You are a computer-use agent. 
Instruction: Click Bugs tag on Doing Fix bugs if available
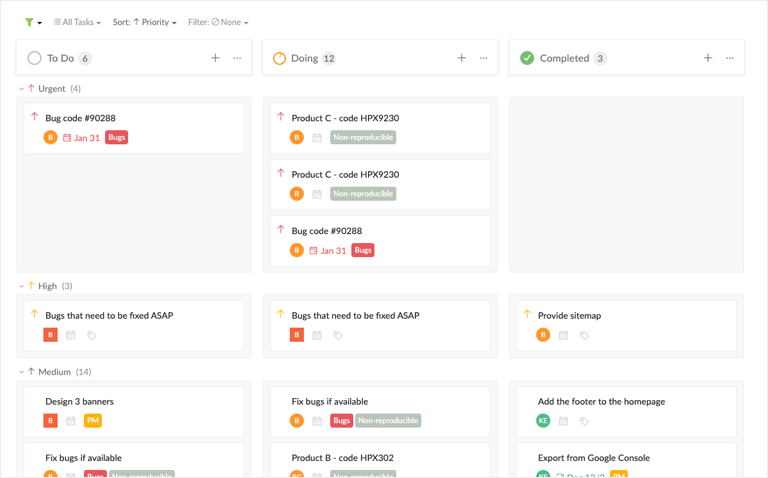(341, 421)
